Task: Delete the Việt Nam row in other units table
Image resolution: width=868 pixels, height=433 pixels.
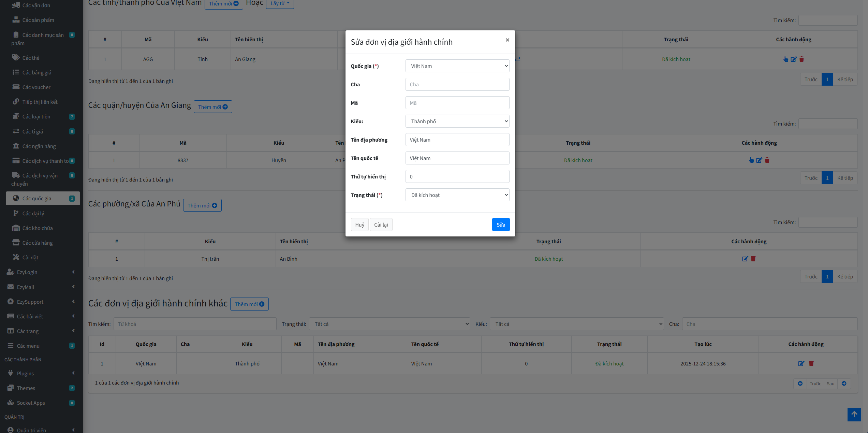Action: pyautogui.click(x=811, y=363)
